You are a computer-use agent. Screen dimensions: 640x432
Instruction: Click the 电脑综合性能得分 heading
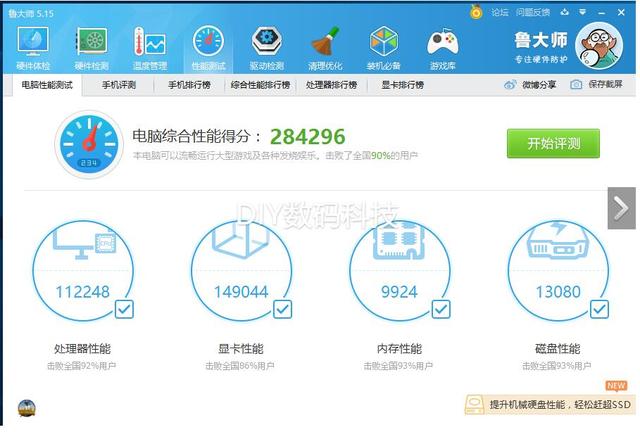(196, 136)
